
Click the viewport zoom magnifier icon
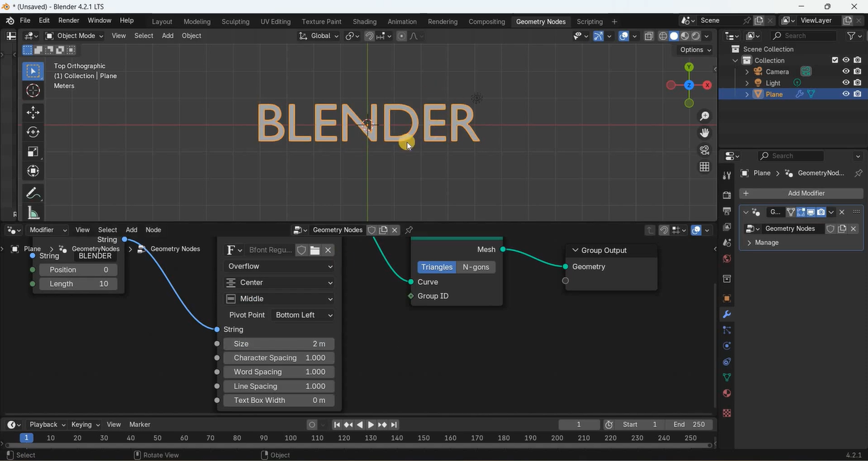[705, 117]
